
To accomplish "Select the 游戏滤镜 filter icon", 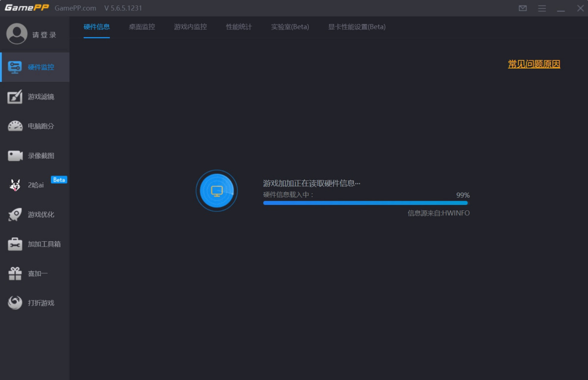I will [15, 97].
